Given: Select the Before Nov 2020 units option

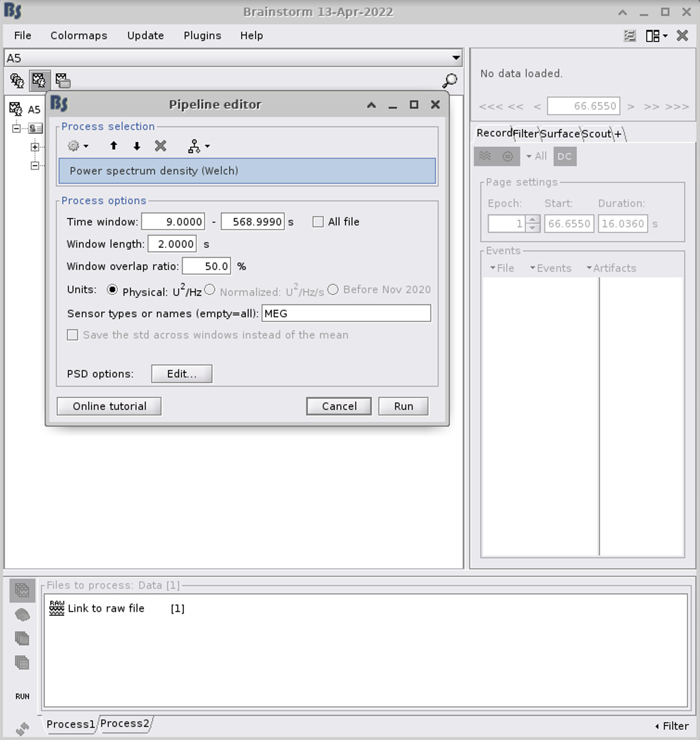Looking at the screenshot, I should point(333,290).
